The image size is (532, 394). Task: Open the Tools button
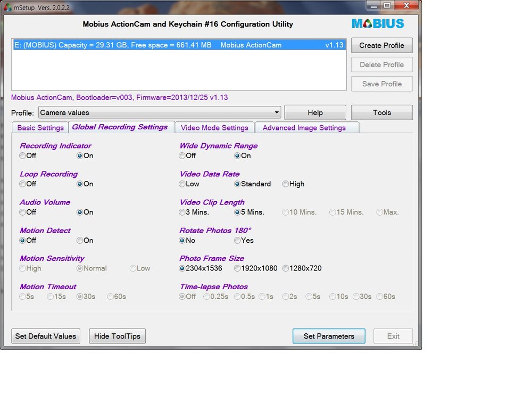(381, 112)
